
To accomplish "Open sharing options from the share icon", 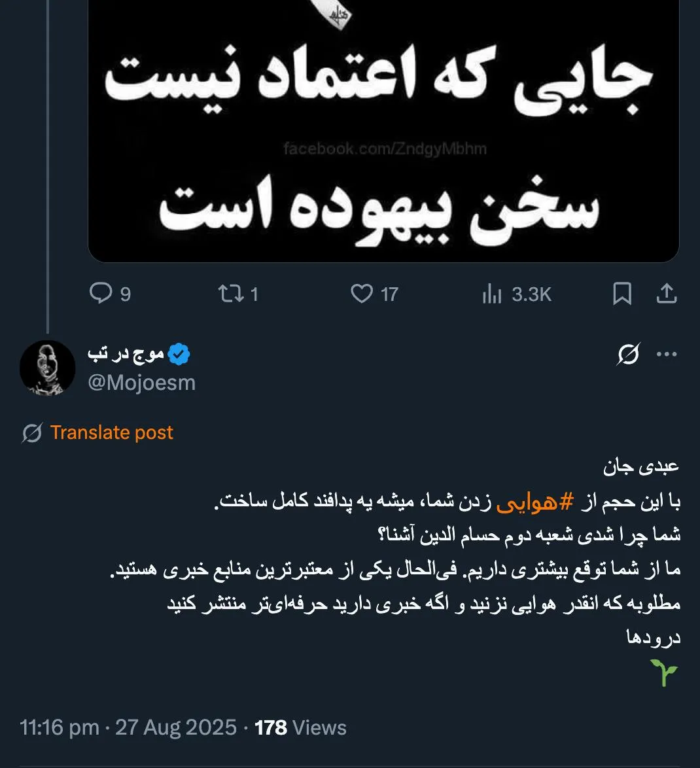I will [x=667, y=294].
